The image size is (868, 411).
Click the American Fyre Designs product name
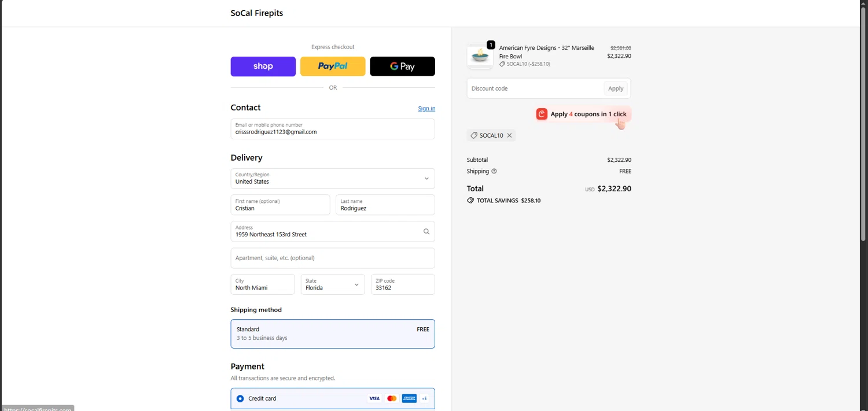point(546,52)
